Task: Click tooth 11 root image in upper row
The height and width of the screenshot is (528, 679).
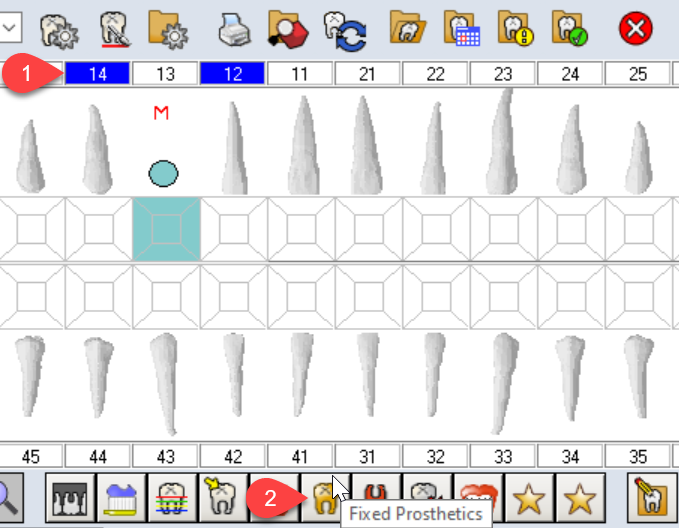Action: [x=303, y=145]
